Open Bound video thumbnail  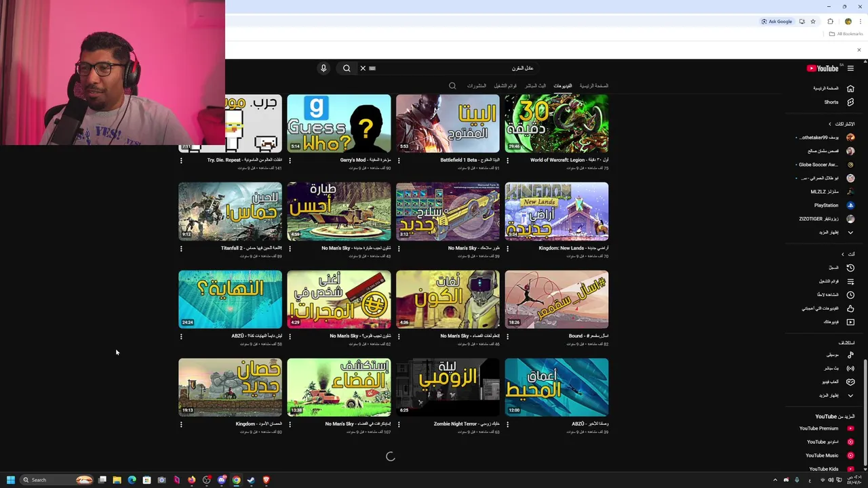point(557,300)
